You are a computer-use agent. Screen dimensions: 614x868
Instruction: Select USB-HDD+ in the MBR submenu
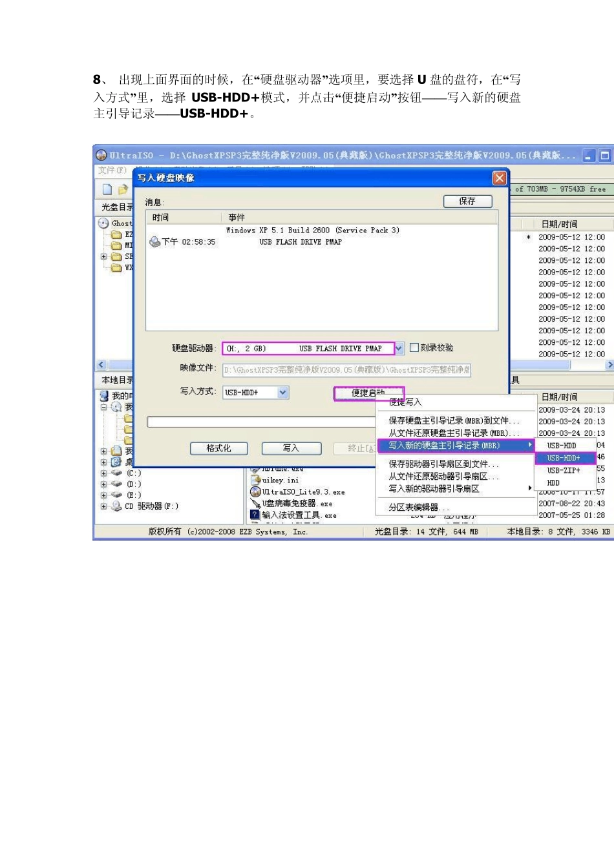(x=566, y=458)
